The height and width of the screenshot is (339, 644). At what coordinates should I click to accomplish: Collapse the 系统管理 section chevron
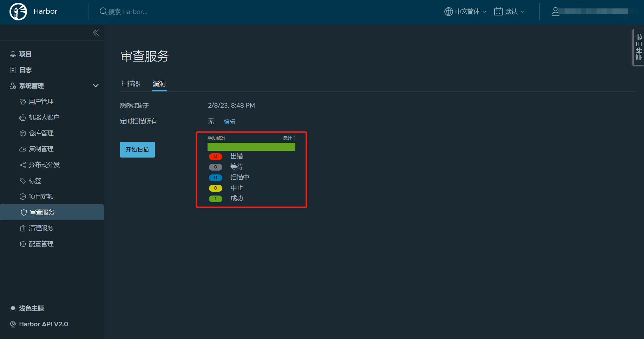tap(96, 86)
